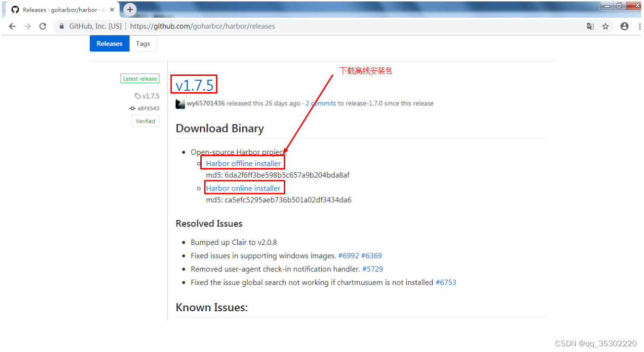Screen dimensions: 644x352
Task: Click the Verified signature badge
Action: pyautogui.click(x=145, y=121)
